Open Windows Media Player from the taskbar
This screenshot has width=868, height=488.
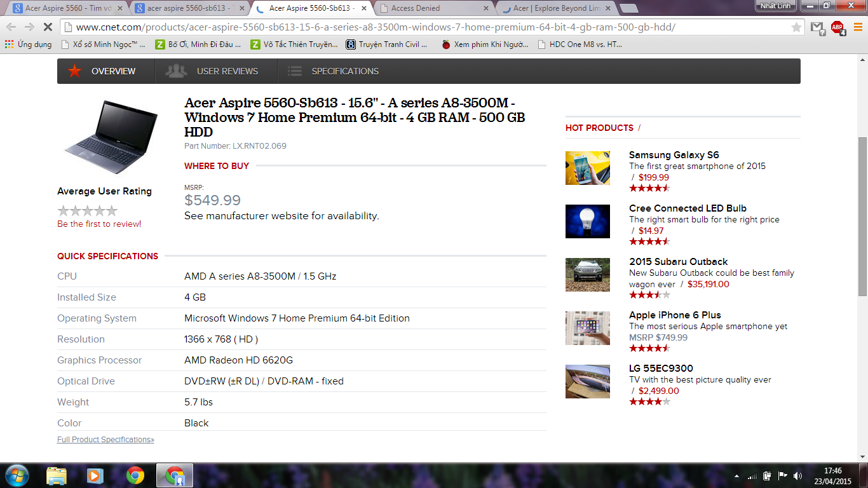click(95, 475)
